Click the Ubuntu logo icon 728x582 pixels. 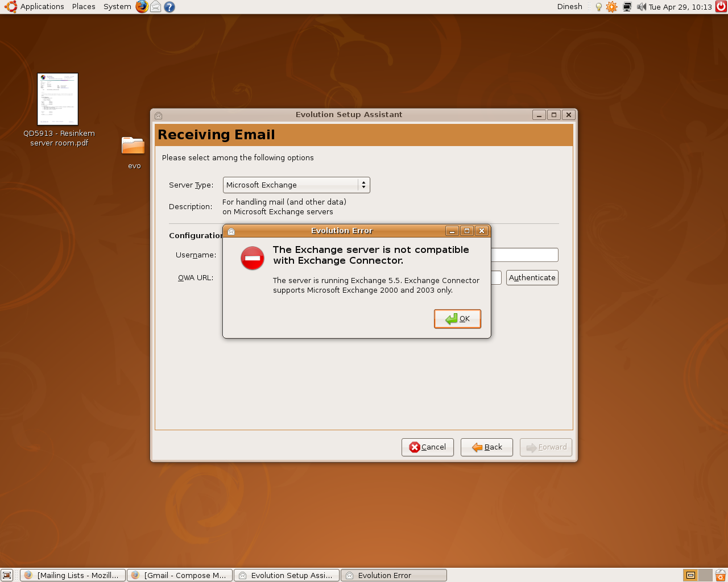coord(10,7)
